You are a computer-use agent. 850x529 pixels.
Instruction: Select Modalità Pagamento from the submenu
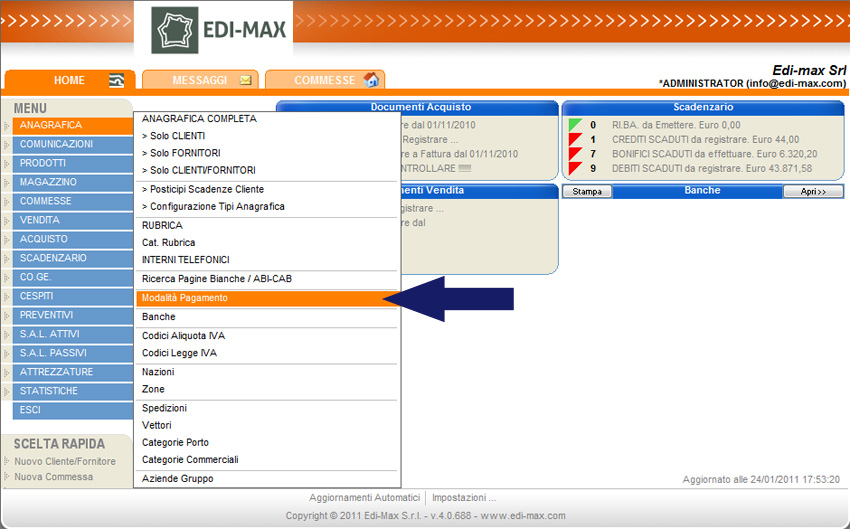click(185, 298)
